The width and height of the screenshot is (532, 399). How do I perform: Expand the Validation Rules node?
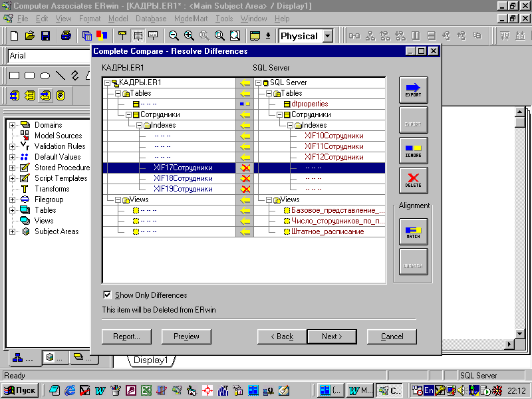click(12, 146)
